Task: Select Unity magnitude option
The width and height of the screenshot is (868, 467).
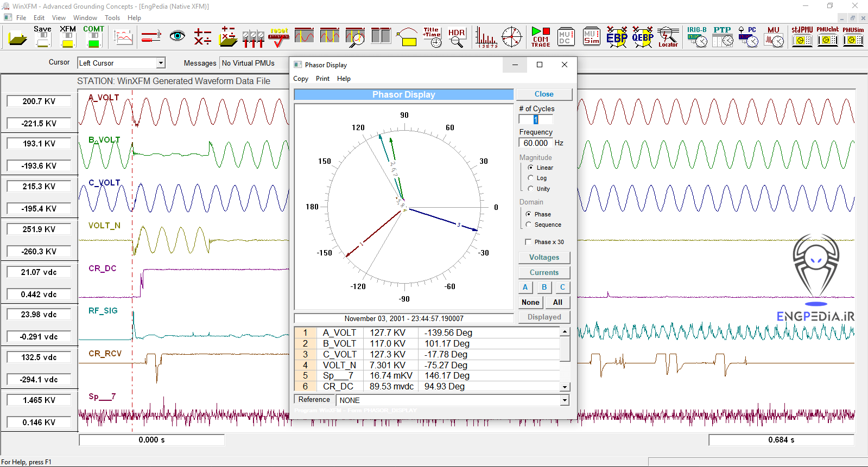Action: click(539, 189)
